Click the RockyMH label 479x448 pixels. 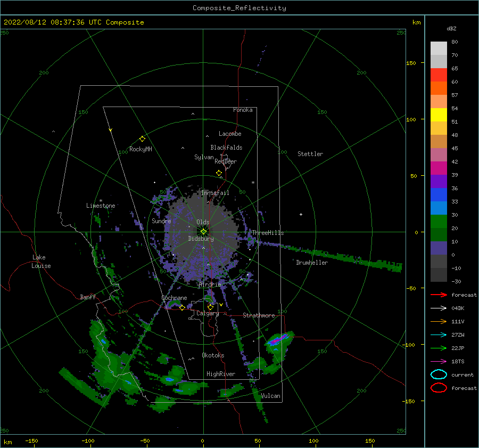point(141,149)
